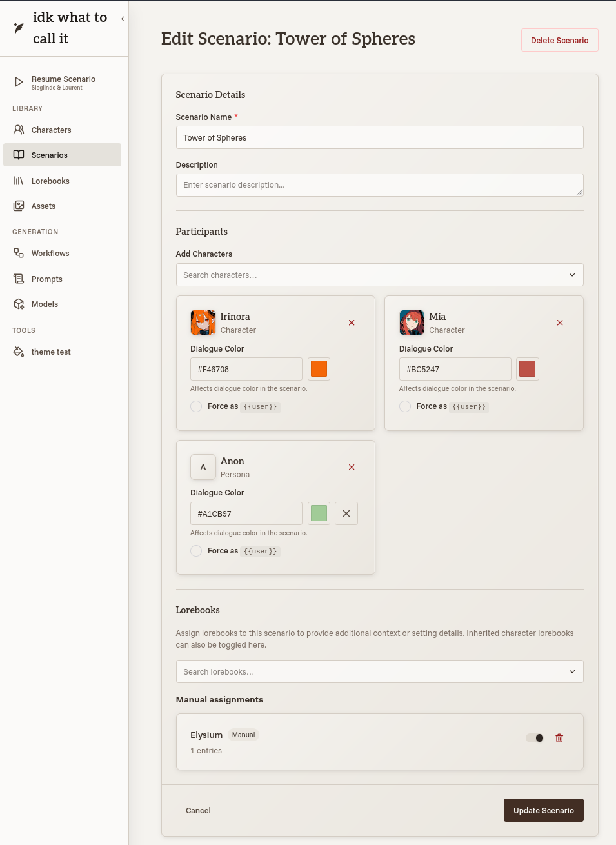The height and width of the screenshot is (845, 616).
Task: Remove Irinora from participants
Action: point(352,323)
